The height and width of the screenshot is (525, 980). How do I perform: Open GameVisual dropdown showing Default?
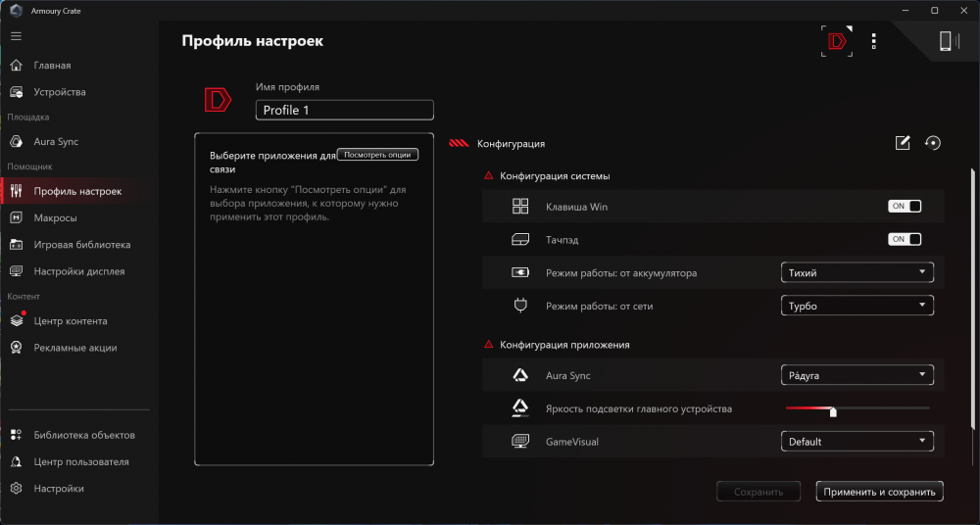(x=857, y=442)
